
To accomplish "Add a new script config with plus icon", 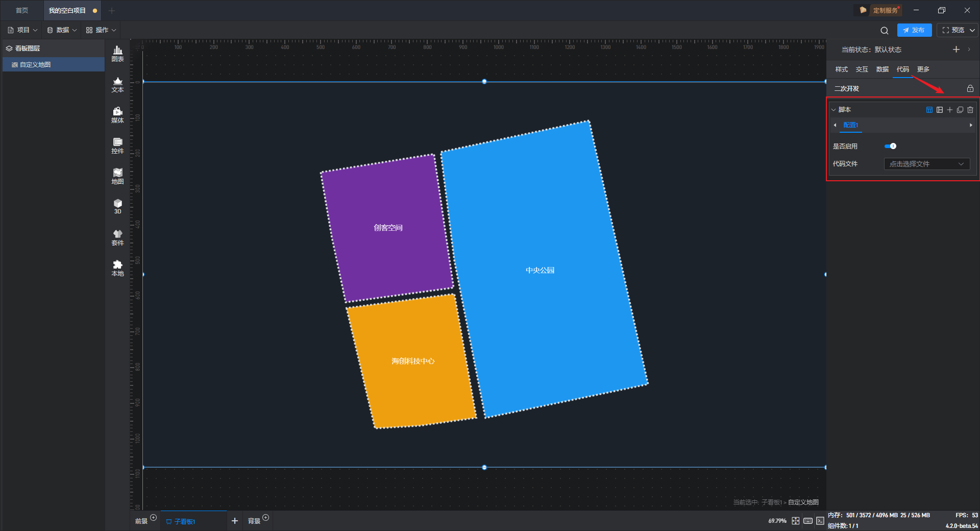I will (x=950, y=110).
